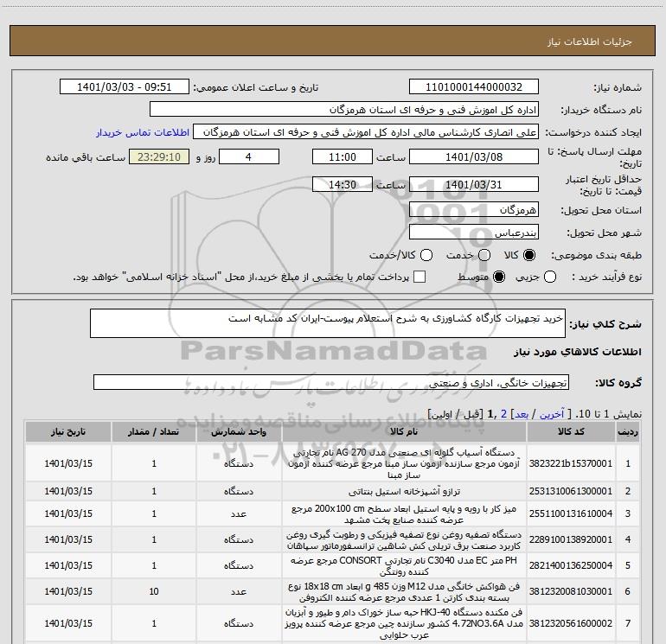Click the تاریخ نیاز column header
Screen dimensions: 666x644
[x=68, y=431]
